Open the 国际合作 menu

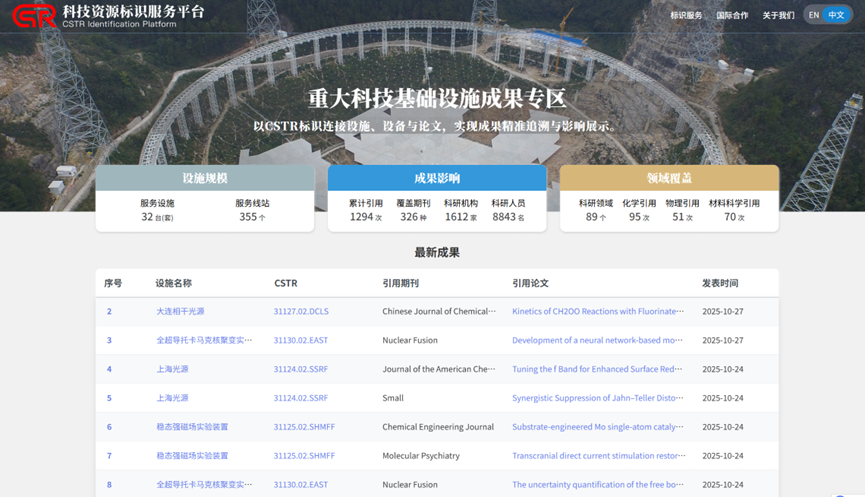coord(732,15)
